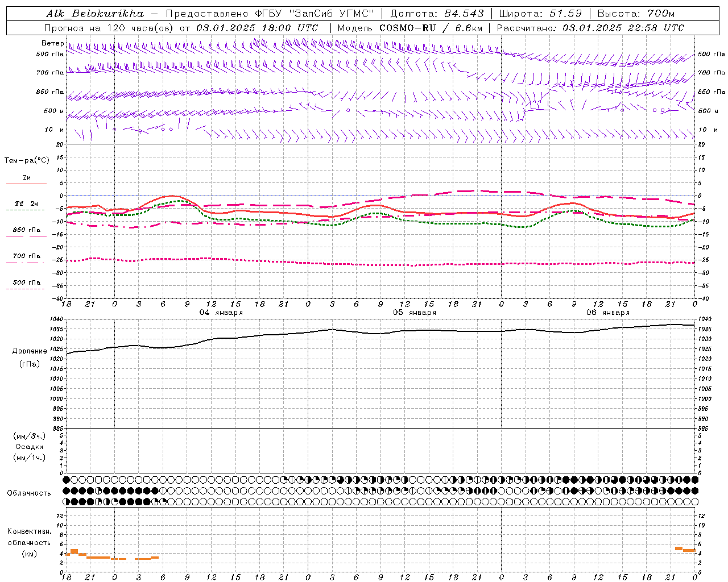Click the left '500 гПа' wind level label
Viewport: 728px width, 582px height.
click(x=50, y=54)
